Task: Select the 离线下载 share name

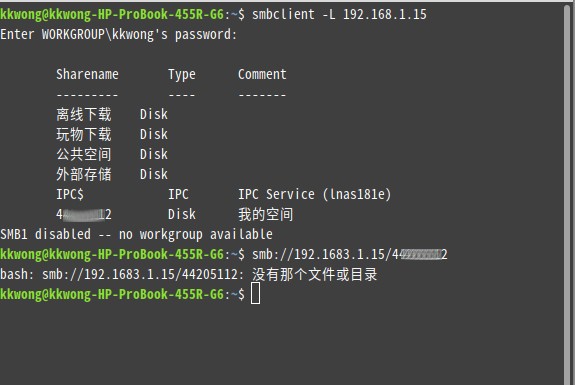Action: tap(84, 114)
